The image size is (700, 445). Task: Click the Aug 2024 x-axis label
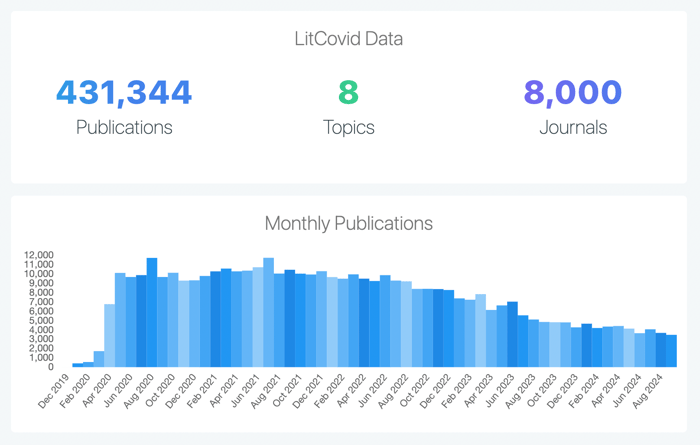pyautogui.click(x=648, y=391)
